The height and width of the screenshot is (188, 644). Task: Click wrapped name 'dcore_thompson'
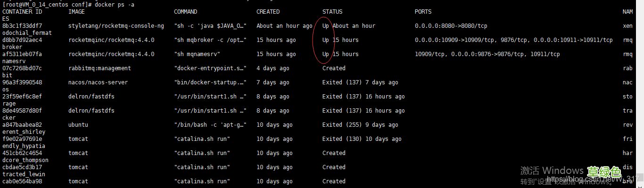25,160
